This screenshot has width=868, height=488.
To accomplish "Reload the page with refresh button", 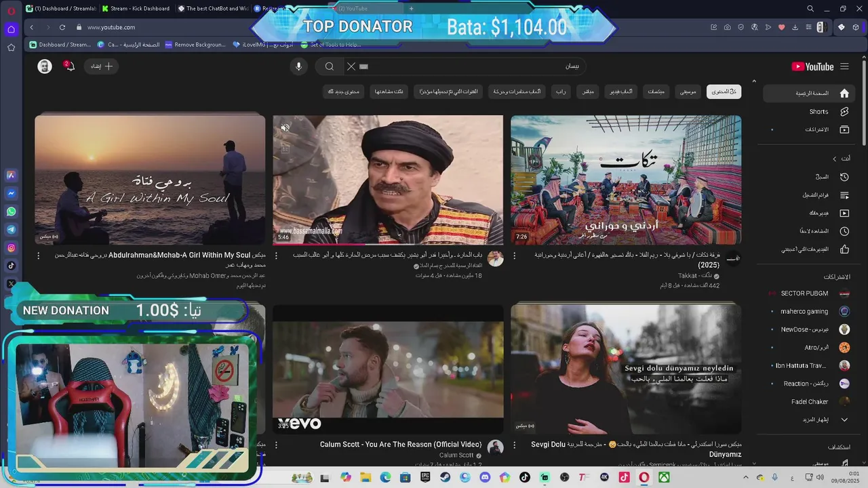I will (62, 27).
